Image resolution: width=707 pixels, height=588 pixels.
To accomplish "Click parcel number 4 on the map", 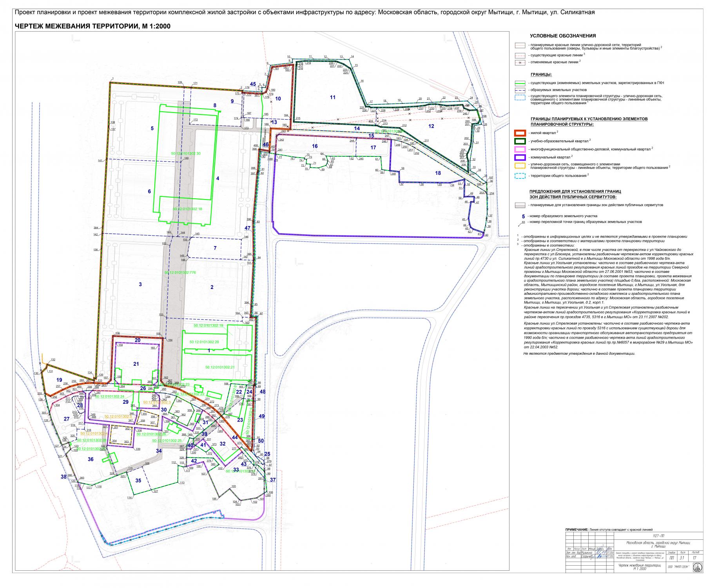I will point(218,178).
